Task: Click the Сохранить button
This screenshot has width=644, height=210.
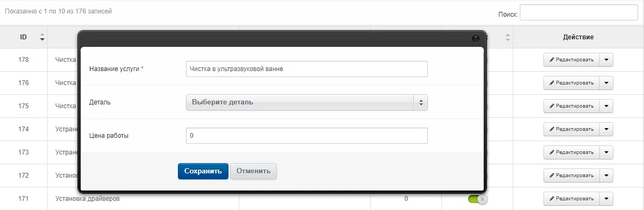Action: (203, 171)
